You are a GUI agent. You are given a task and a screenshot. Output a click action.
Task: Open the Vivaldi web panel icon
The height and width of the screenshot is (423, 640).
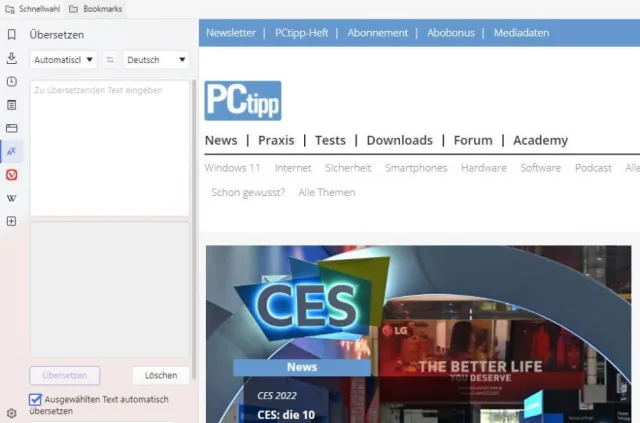11,175
